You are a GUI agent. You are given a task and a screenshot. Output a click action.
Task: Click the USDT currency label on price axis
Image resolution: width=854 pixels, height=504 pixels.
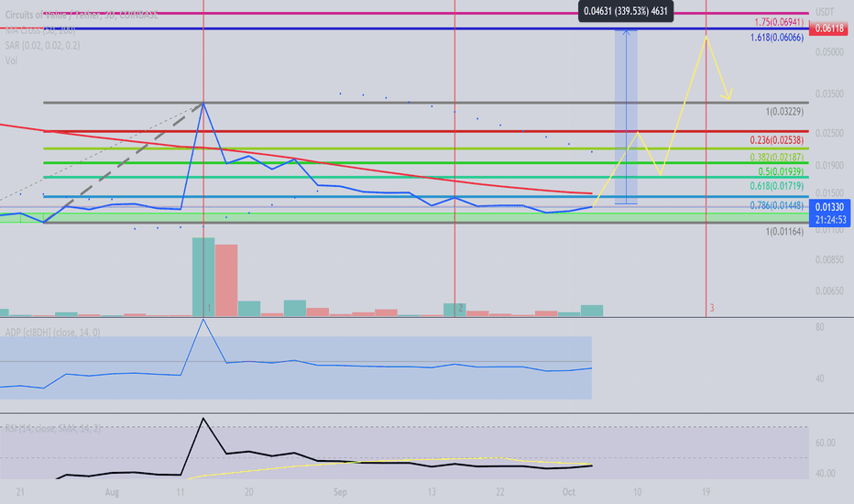point(825,12)
